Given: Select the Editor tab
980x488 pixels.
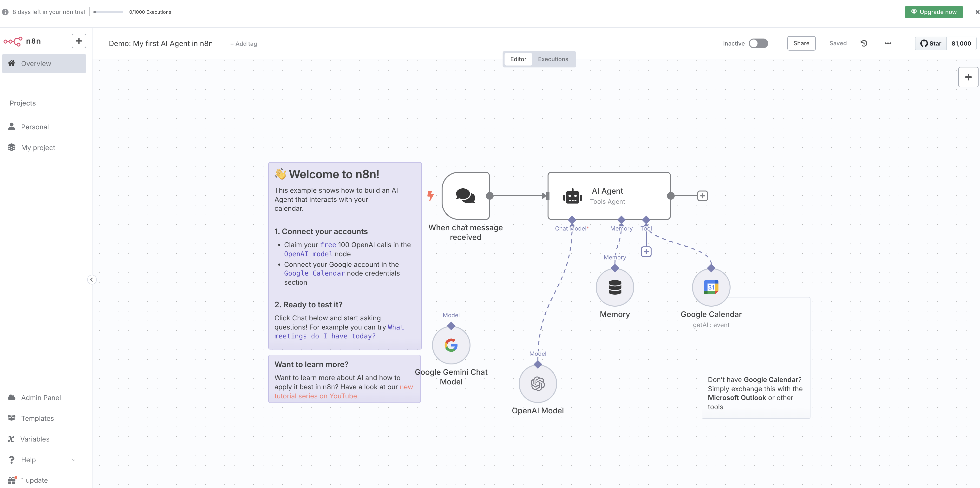Looking at the screenshot, I should pyautogui.click(x=518, y=59).
